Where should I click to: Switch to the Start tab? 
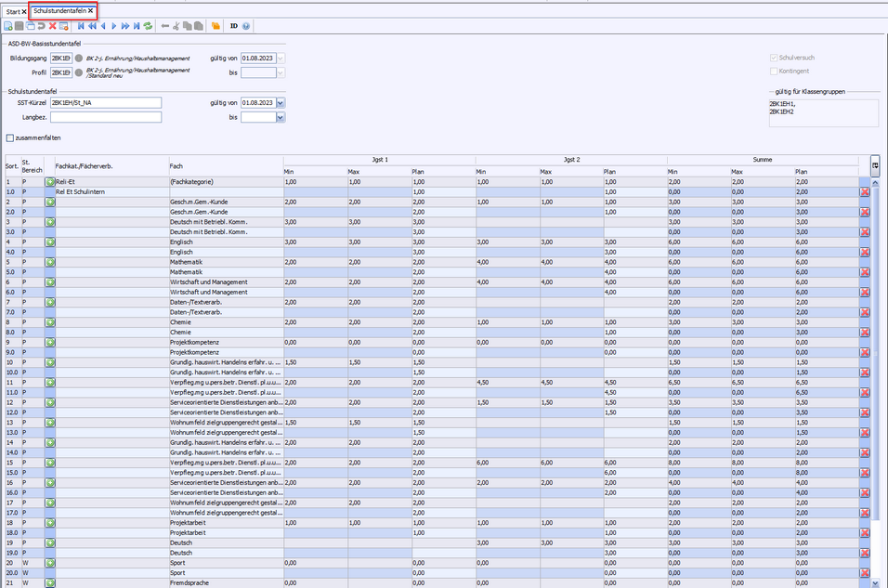pyautogui.click(x=13, y=11)
